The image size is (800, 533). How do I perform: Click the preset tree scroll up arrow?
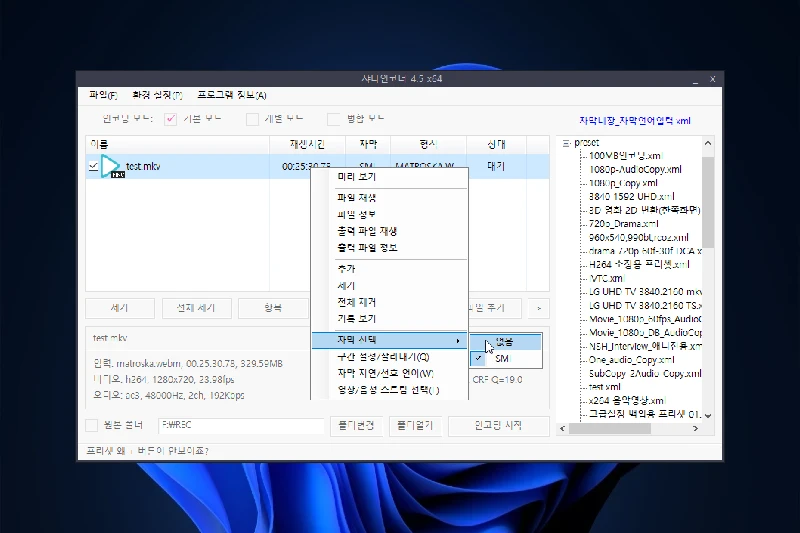point(708,143)
